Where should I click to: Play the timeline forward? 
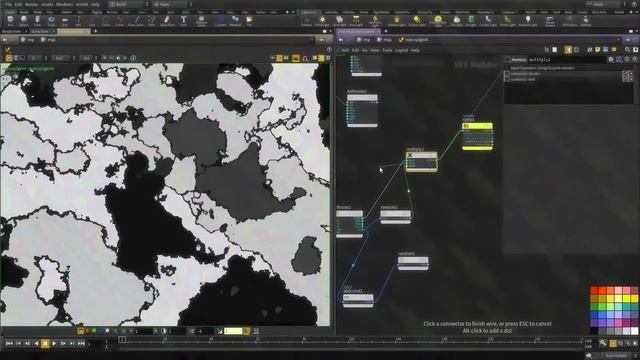coord(54,344)
